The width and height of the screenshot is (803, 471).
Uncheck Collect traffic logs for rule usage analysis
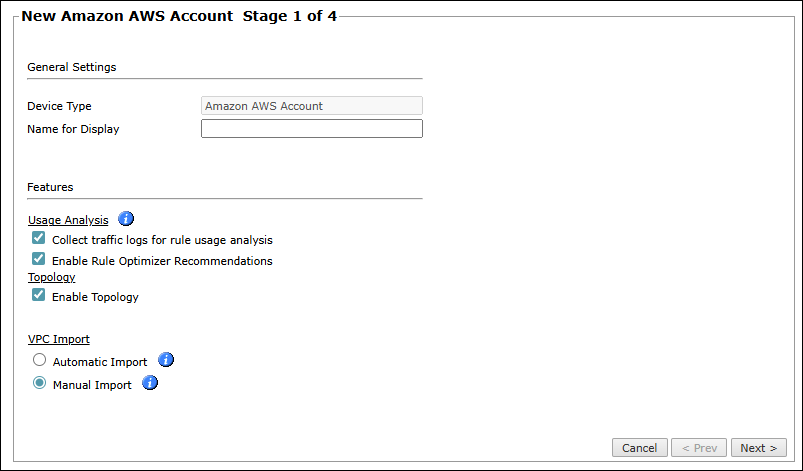coord(39,239)
